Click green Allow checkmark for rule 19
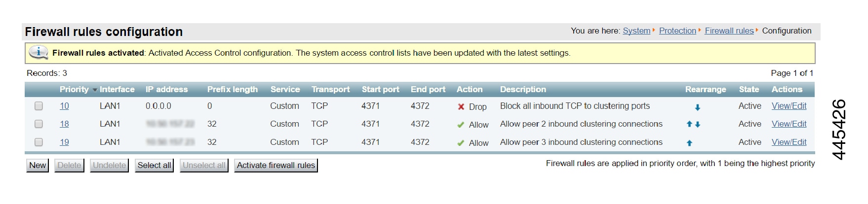Image resolution: width=868 pixels, height=204 pixels. (x=461, y=143)
